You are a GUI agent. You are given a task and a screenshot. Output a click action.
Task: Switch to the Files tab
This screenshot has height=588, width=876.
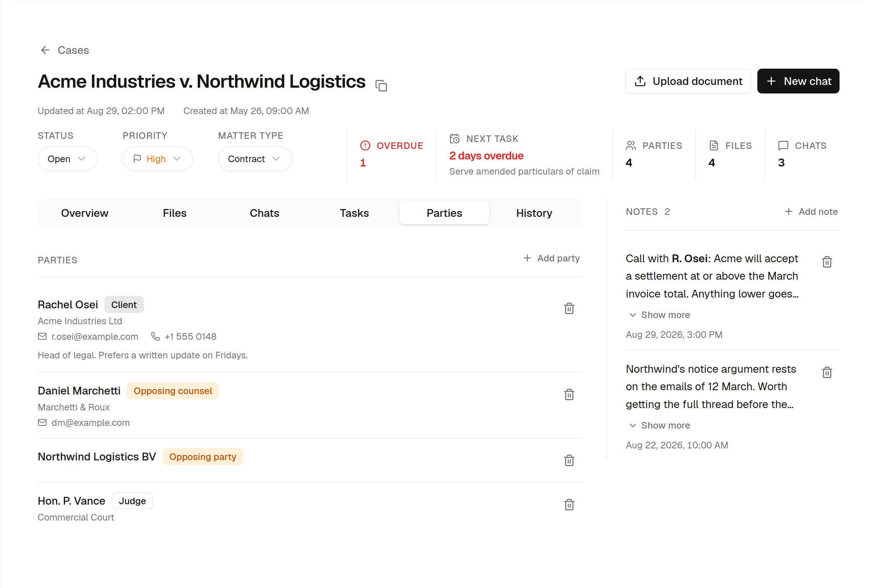coord(175,213)
